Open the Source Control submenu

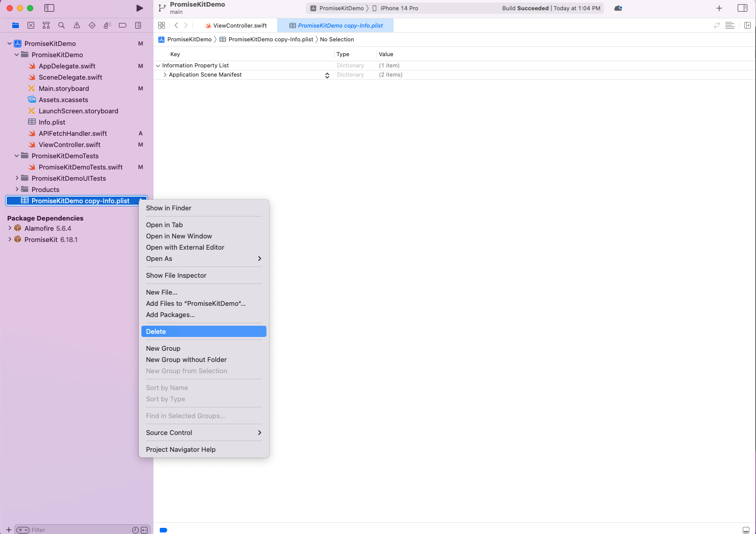(204, 432)
